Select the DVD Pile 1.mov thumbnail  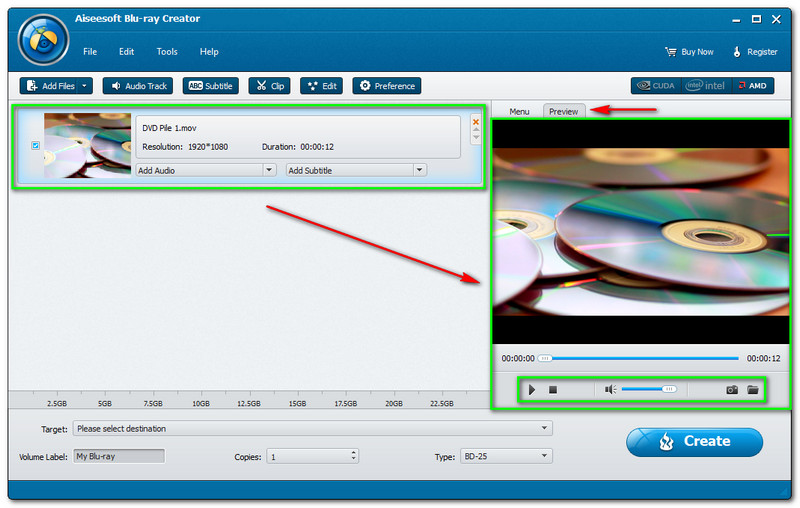87,145
